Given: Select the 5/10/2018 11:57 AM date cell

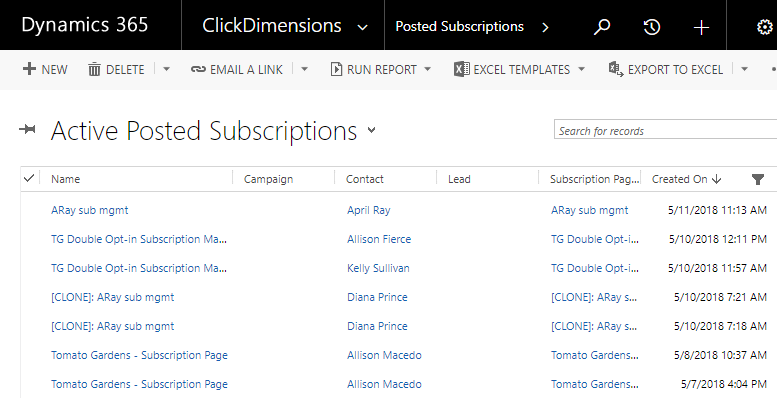Looking at the screenshot, I should (x=717, y=268).
